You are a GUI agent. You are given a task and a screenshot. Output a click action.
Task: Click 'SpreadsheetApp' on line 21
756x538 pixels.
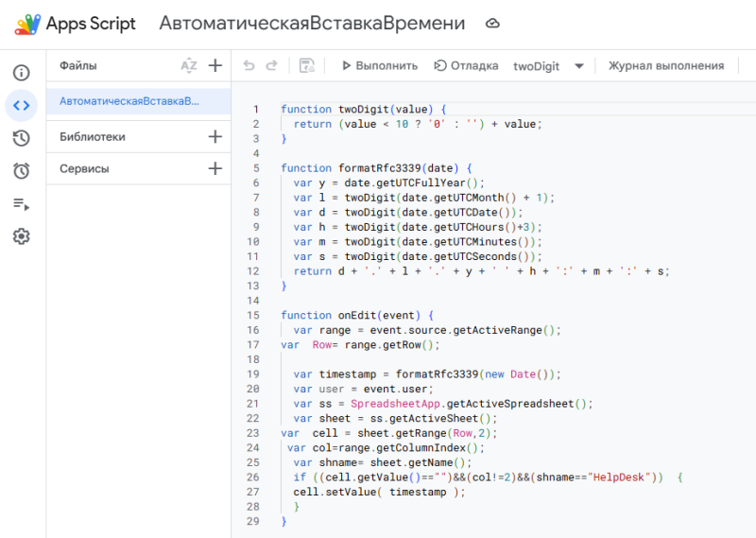[395, 404]
